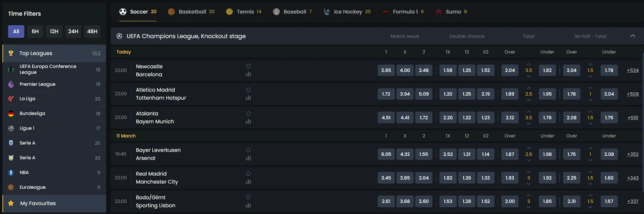This screenshot has width=644, height=214.
Task: Switch to the Basketball tab
Action: pyautogui.click(x=191, y=12)
